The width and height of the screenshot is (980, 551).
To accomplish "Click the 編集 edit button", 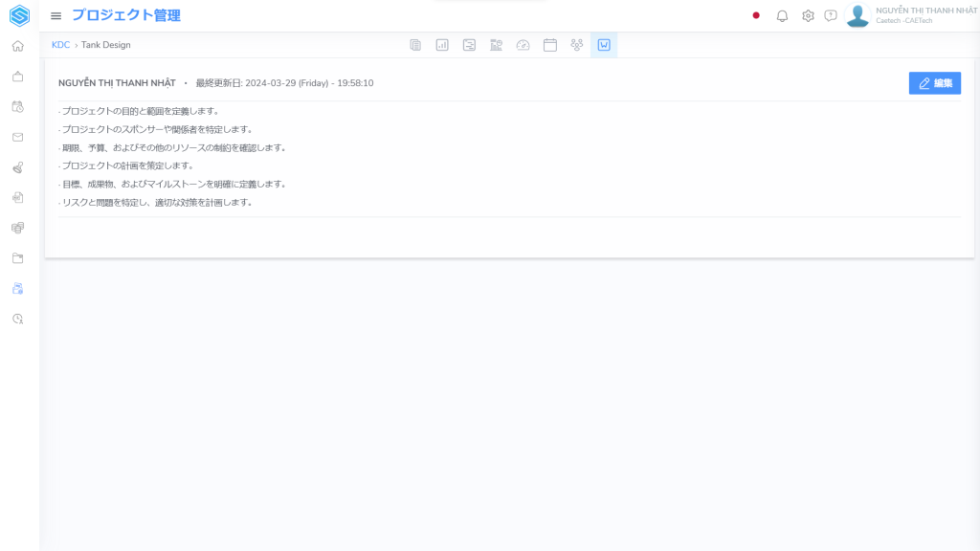I will pyautogui.click(x=934, y=83).
